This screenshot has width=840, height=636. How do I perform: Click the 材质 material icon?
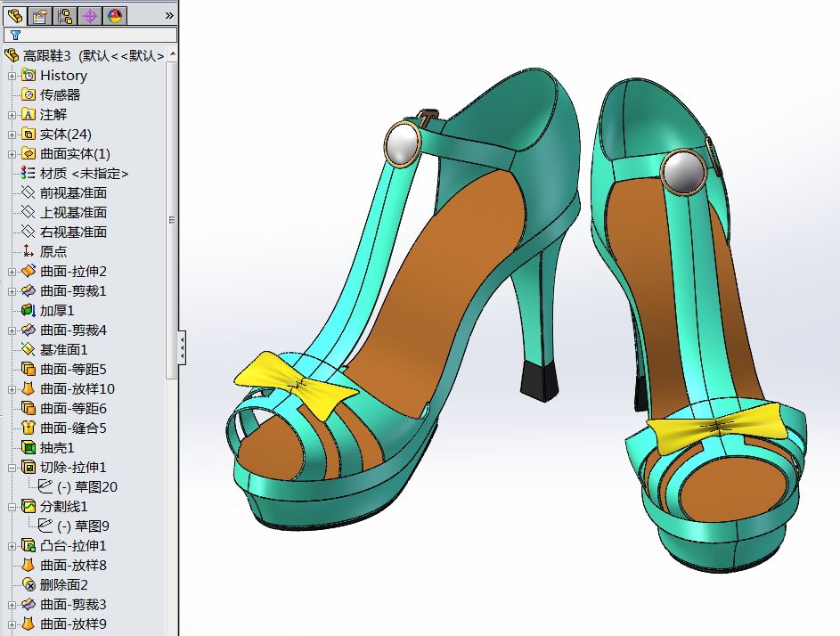click(29, 174)
